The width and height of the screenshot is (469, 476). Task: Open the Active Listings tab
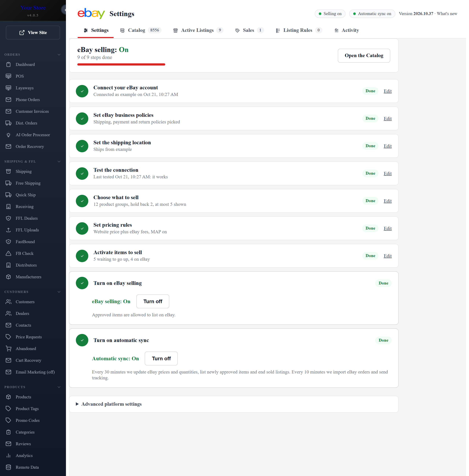pyautogui.click(x=198, y=30)
